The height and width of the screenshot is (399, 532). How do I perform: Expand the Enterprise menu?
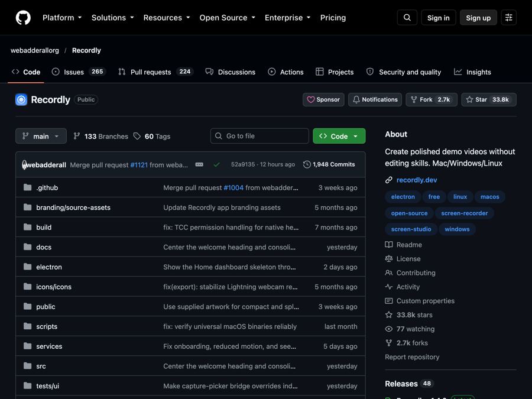coord(288,18)
